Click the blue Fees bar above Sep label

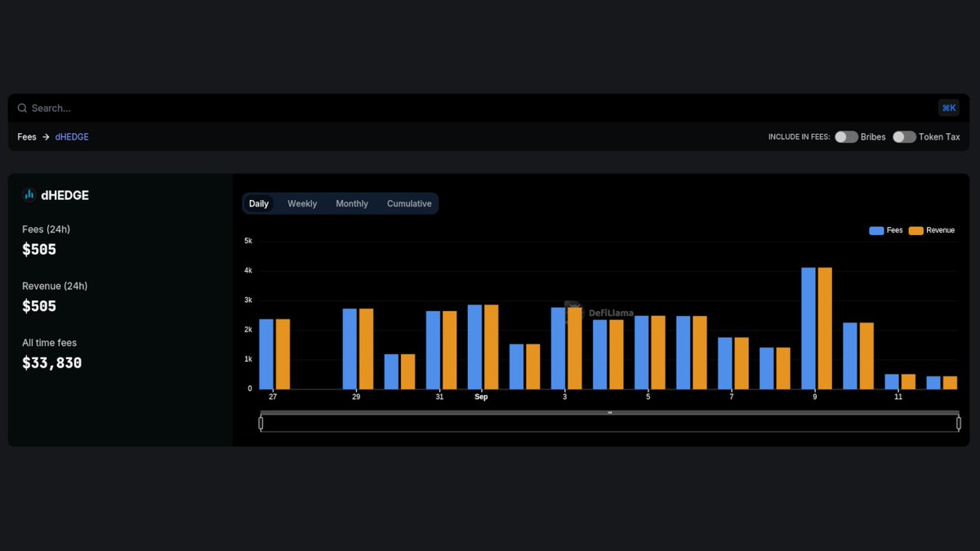pyautogui.click(x=474, y=347)
